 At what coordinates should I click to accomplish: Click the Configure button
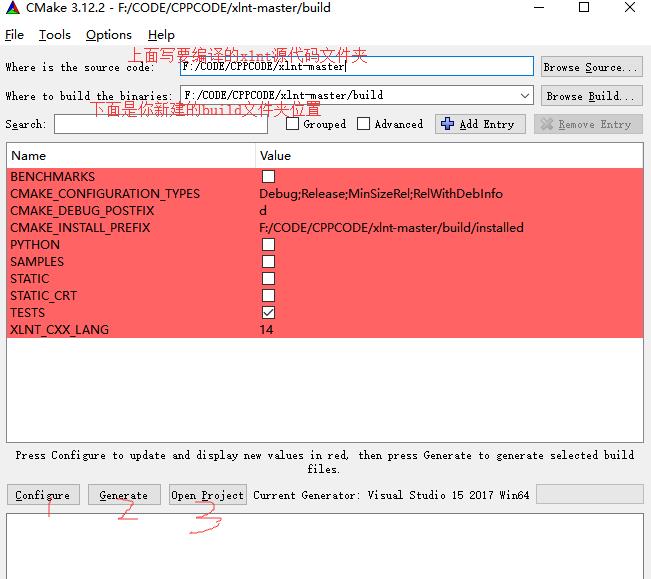pos(43,495)
